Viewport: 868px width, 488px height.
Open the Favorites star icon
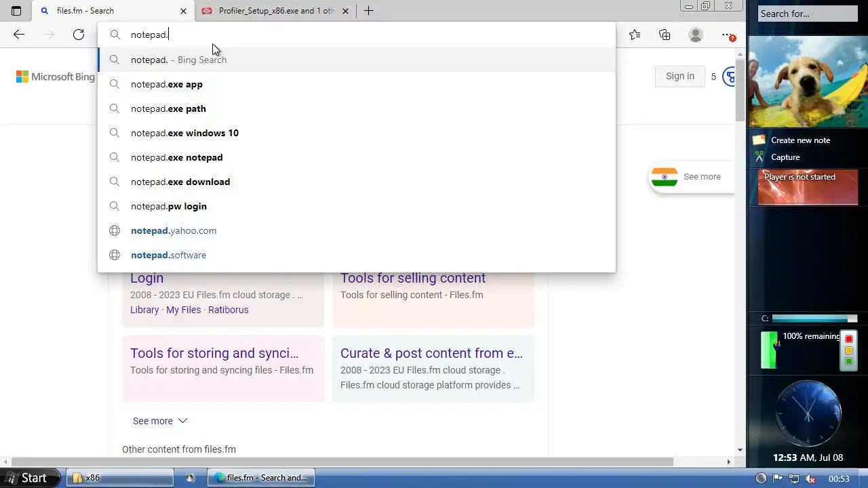[x=635, y=35]
